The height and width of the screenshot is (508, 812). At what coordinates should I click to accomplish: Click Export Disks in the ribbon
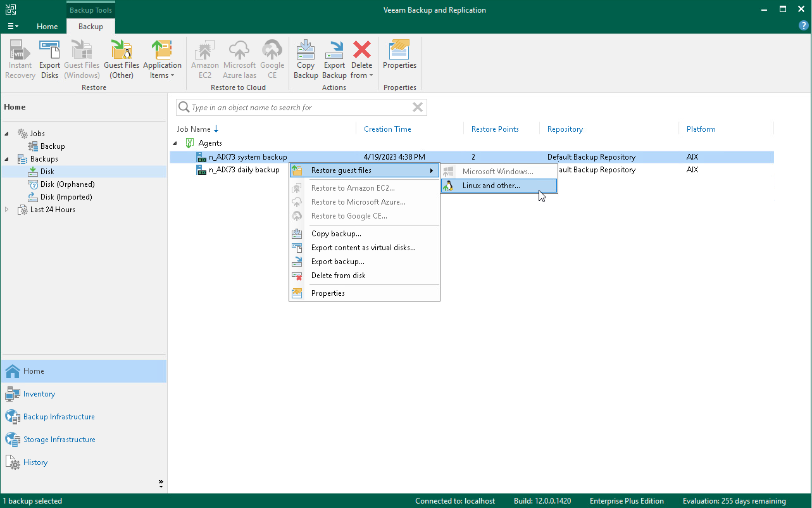(x=49, y=60)
